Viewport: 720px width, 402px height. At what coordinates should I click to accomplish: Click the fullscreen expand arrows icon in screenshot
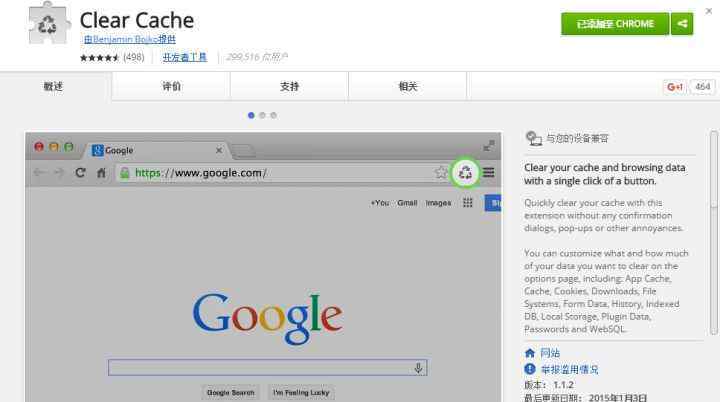[489, 146]
